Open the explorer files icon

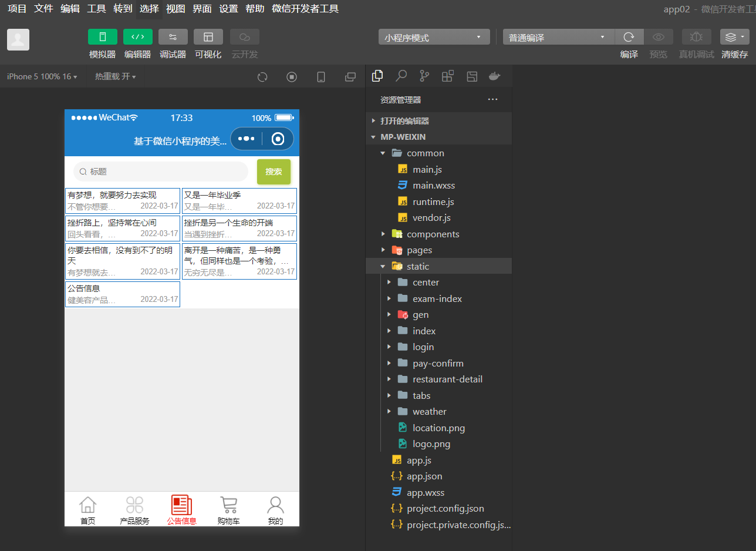378,76
